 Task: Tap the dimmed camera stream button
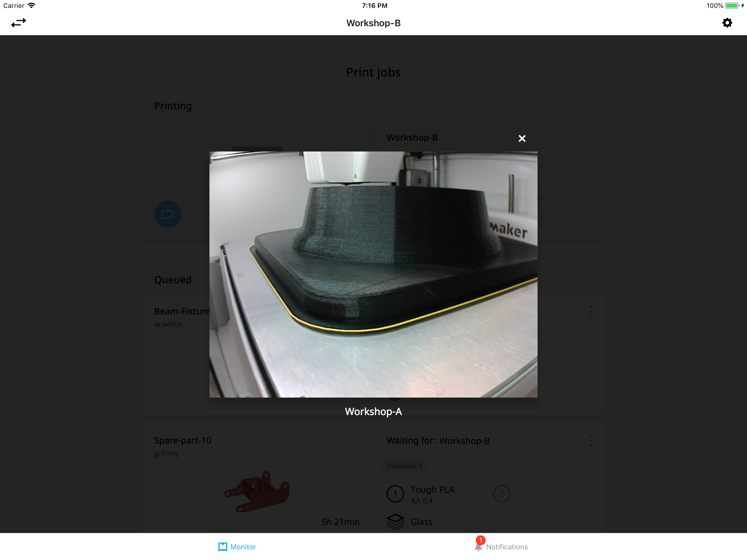[168, 214]
